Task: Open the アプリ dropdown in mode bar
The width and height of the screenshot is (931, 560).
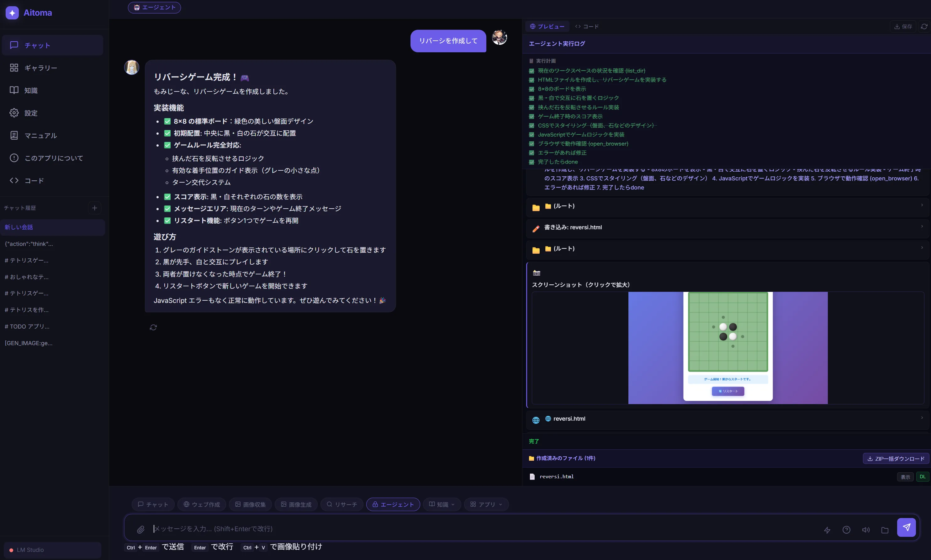Action: 486,504
